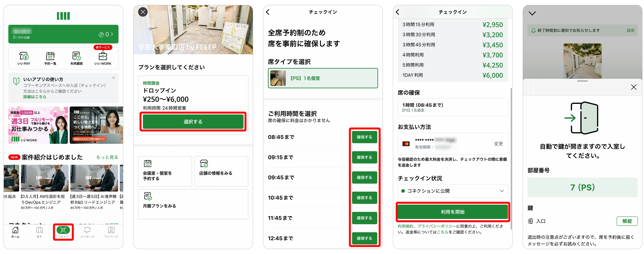Open the 週3日フルリモート banner
The height and width of the screenshot is (254, 644).
(38, 125)
